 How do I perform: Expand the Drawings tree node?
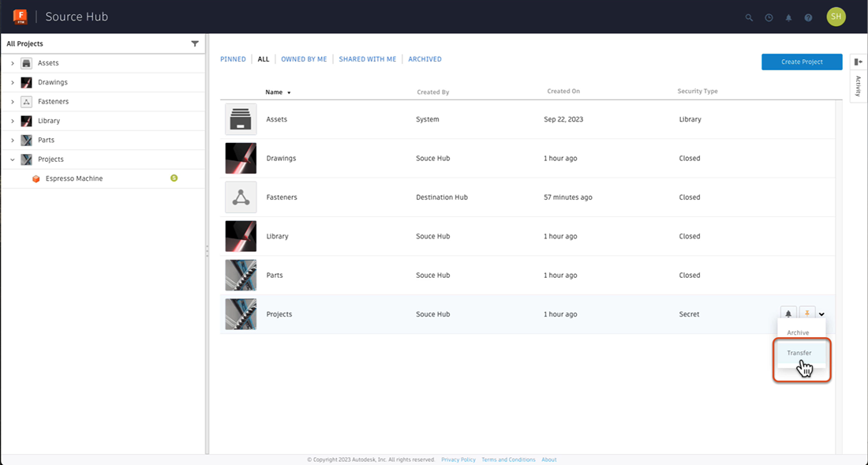(12, 82)
